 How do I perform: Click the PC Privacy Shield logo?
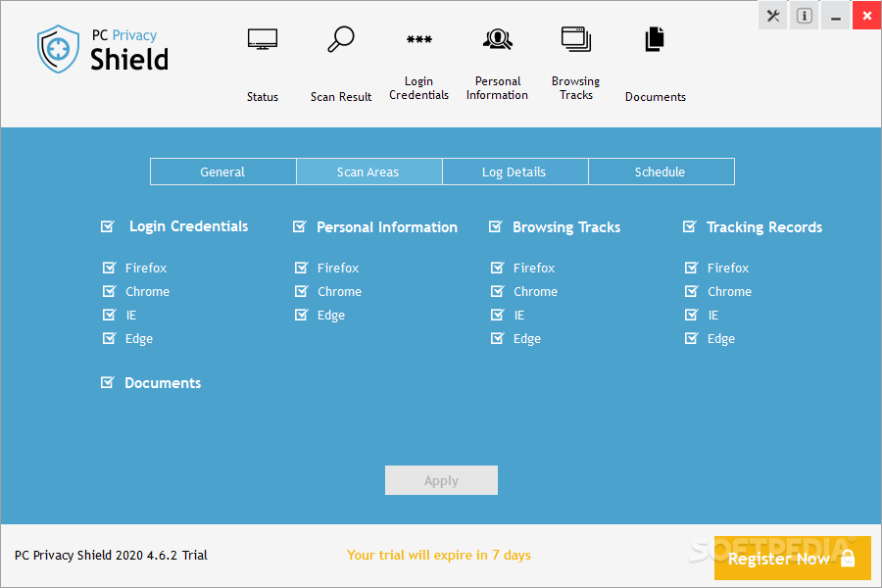point(103,49)
